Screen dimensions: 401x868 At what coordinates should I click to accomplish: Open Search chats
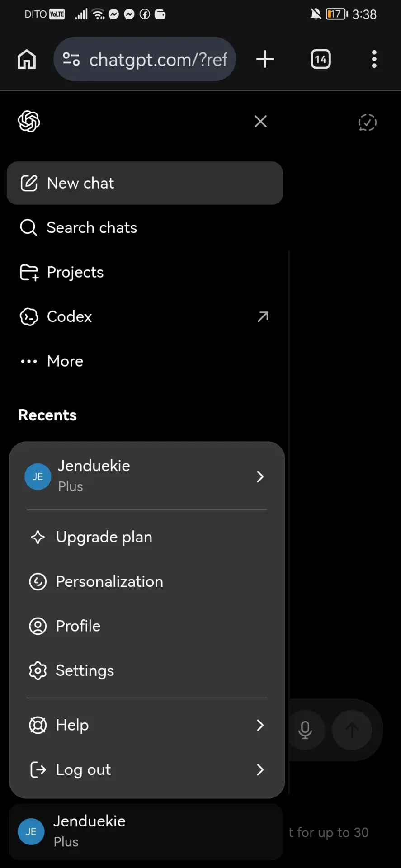[145, 227]
